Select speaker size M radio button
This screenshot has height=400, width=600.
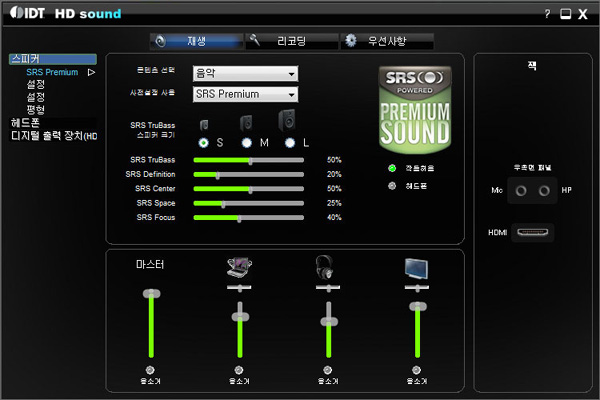[247, 143]
